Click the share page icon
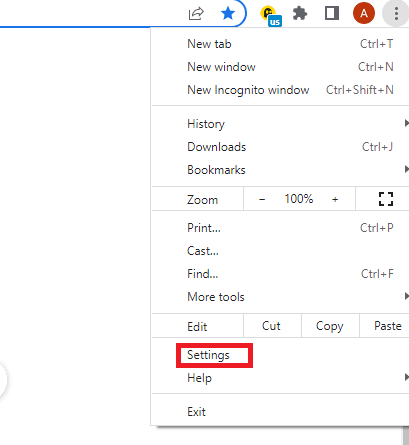This screenshot has height=445, width=409. coord(196,14)
